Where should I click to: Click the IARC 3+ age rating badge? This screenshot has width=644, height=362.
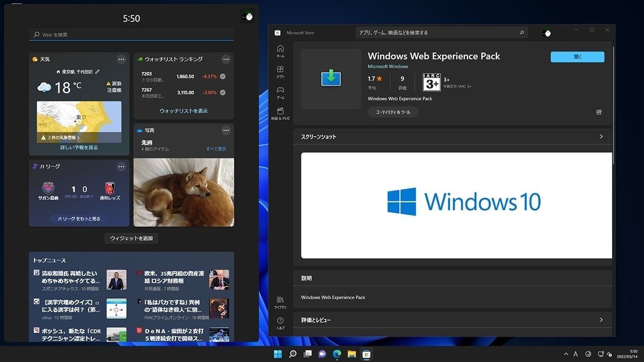click(431, 82)
